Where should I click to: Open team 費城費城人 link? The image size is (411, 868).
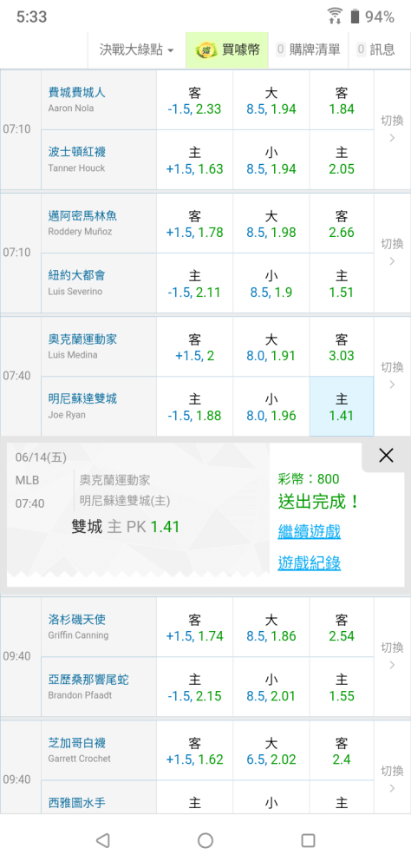pos(76,93)
